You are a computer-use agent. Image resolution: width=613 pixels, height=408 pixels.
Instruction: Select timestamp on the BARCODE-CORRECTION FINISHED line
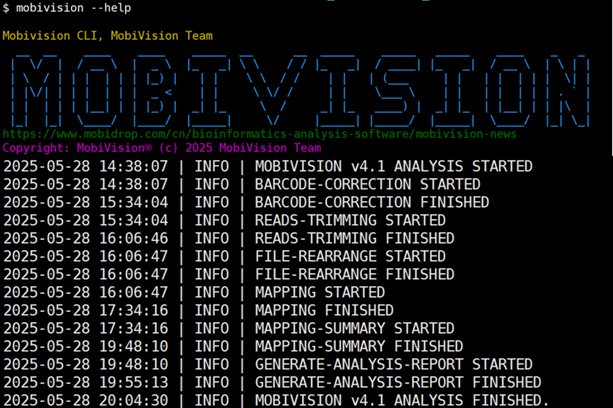coord(86,202)
